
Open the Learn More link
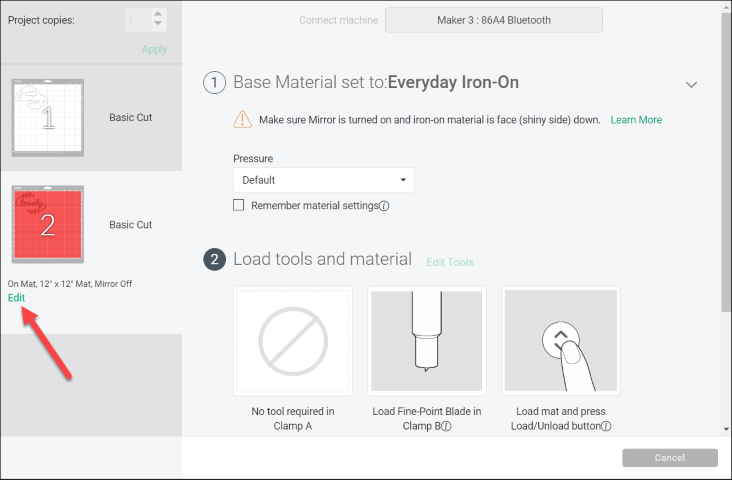(636, 120)
